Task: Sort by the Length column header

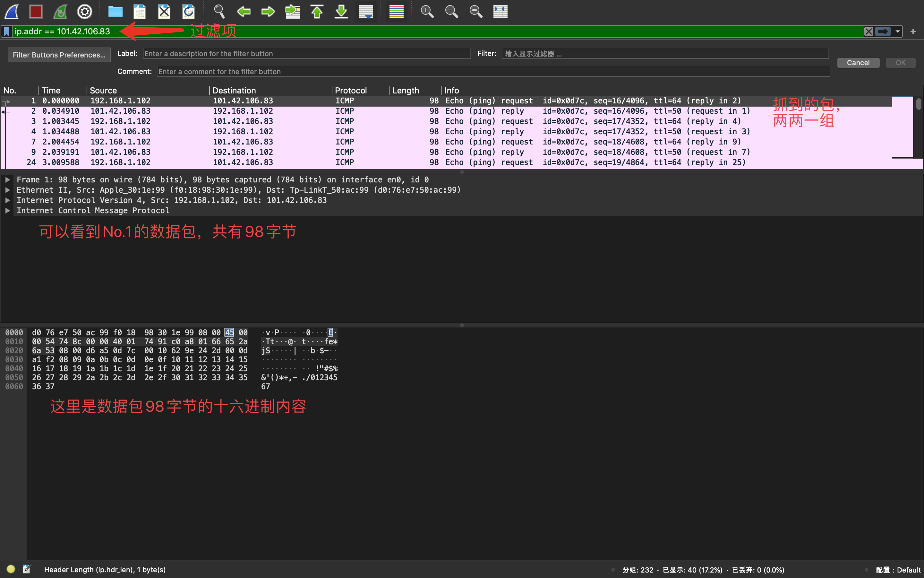Action: (x=415, y=91)
